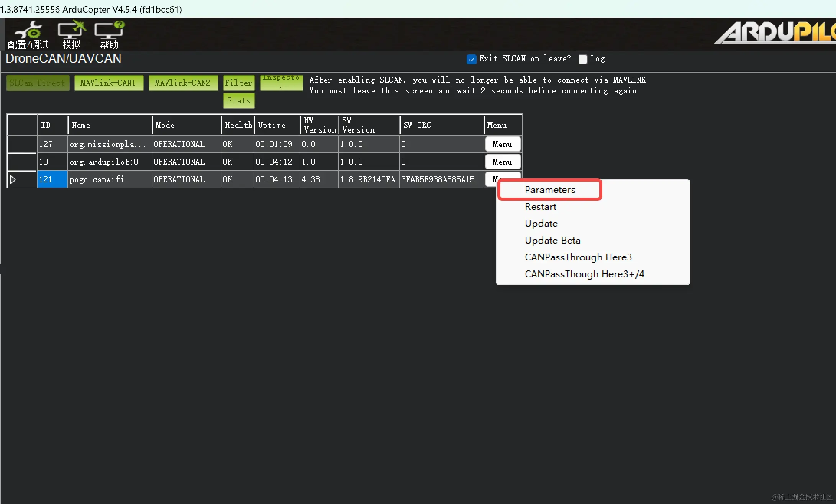
Task: Toggle Exit SLCAN on leave checkbox
Action: 471,59
